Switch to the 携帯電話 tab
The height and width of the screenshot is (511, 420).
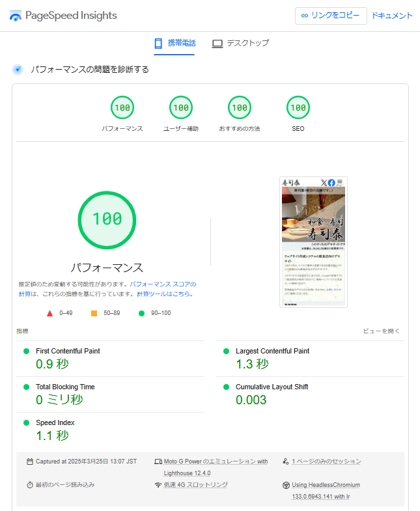click(x=174, y=44)
